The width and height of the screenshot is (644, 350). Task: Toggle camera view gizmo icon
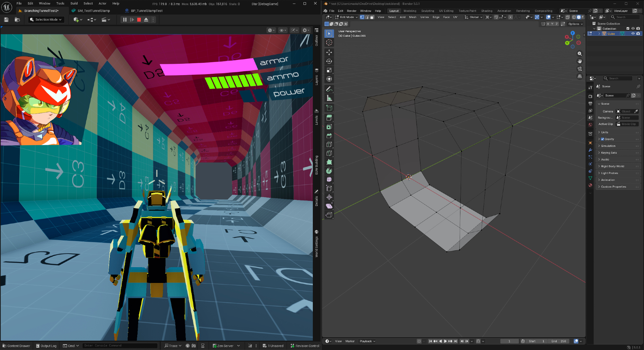[x=580, y=69]
